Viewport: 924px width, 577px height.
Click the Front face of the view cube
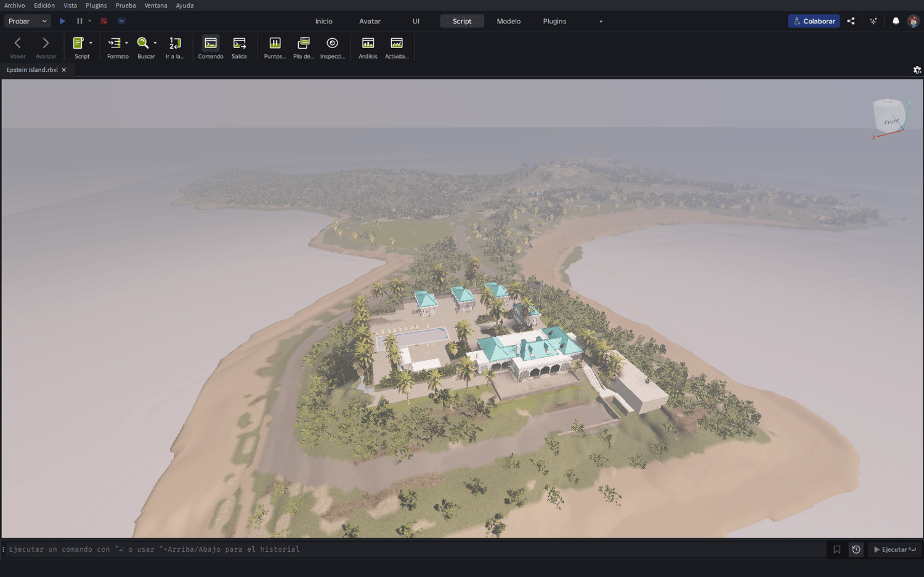coord(891,121)
